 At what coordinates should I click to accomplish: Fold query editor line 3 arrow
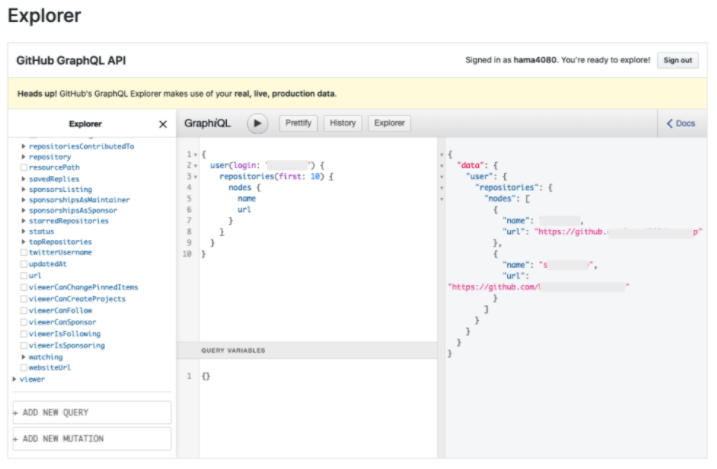(196, 176)
